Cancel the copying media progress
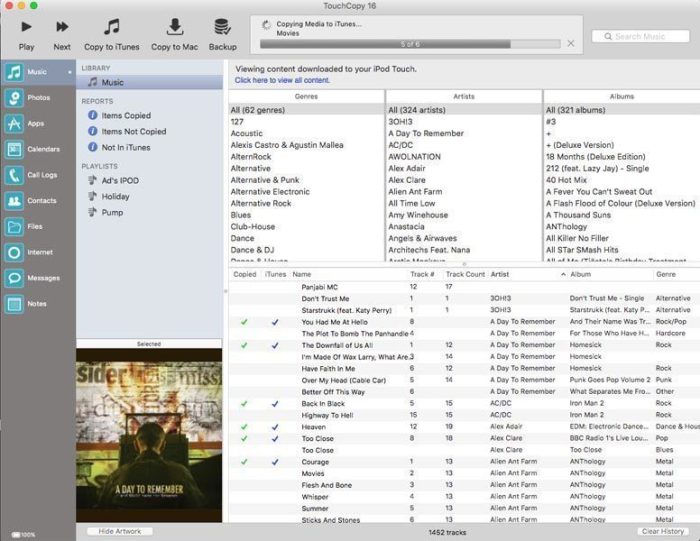Screen dimensions: 700x541 click(x=571, y=43)
